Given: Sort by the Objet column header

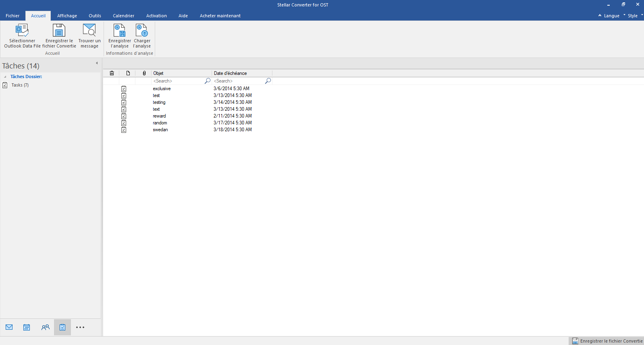Looking at the screenshot, I should [181, 73].
